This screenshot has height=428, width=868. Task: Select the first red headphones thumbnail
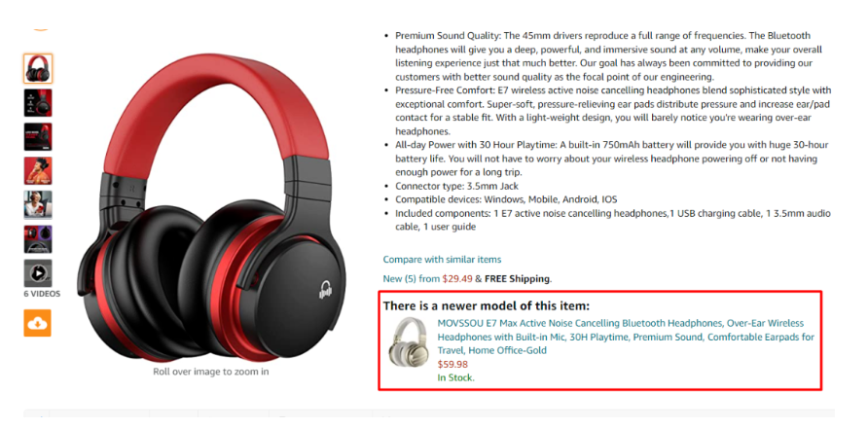tap(38, 69)
